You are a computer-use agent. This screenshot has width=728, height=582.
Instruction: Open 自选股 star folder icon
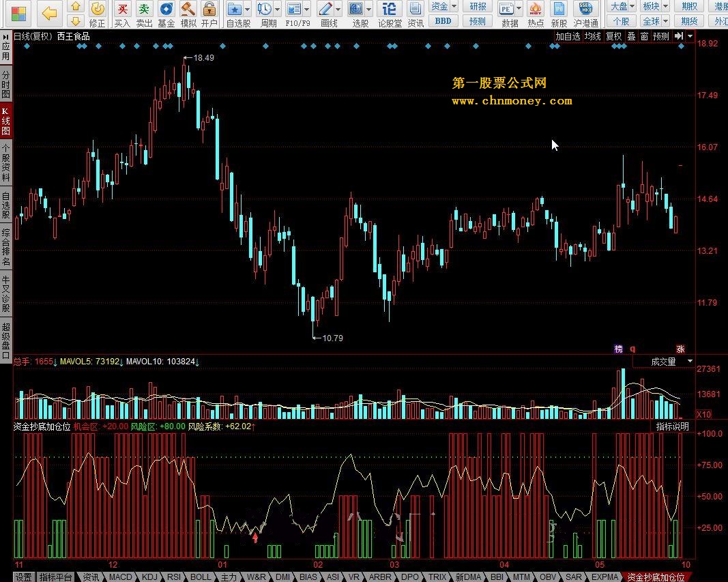[x=235, y=9]
